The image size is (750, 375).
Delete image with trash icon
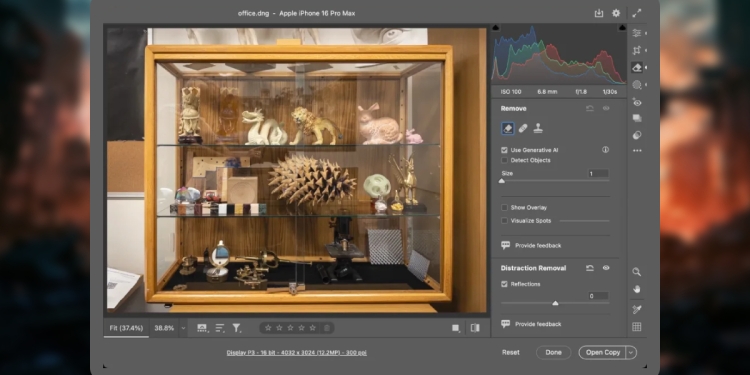(327, 328)
